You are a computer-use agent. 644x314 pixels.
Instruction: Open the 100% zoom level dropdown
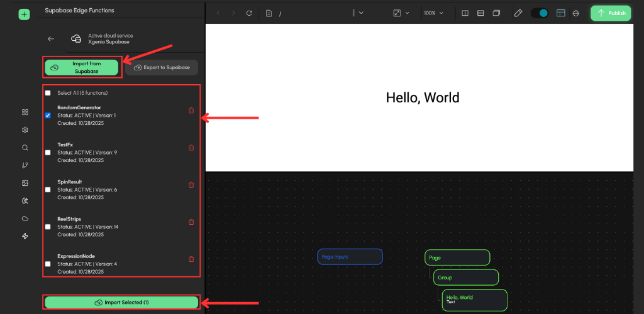(433, 13)
